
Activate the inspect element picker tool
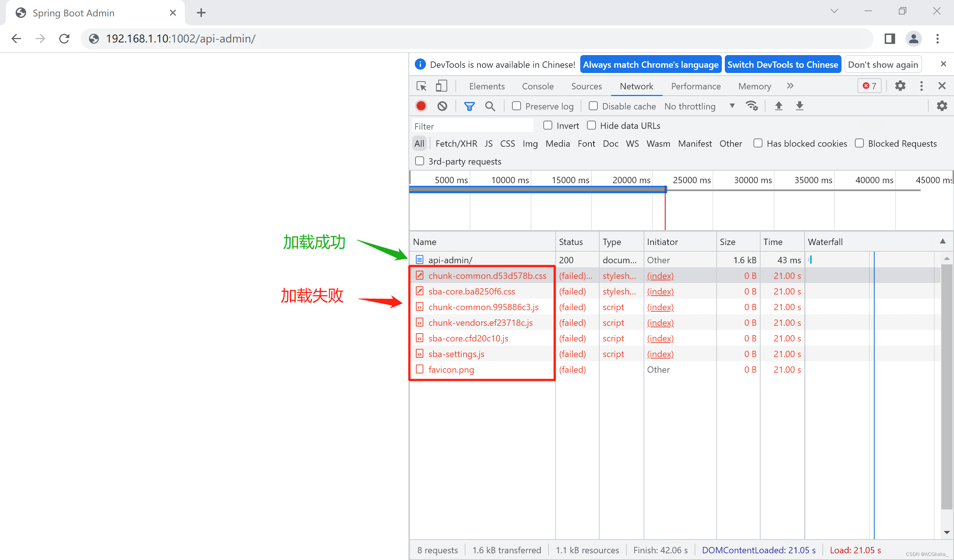pyautogui.click(x=421, y=86)
